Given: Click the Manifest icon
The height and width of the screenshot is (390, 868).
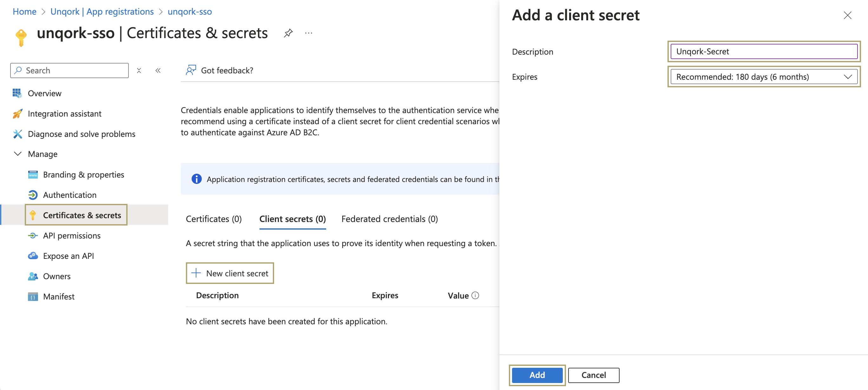Looking at the screenshot, I should tap(33, 297).
